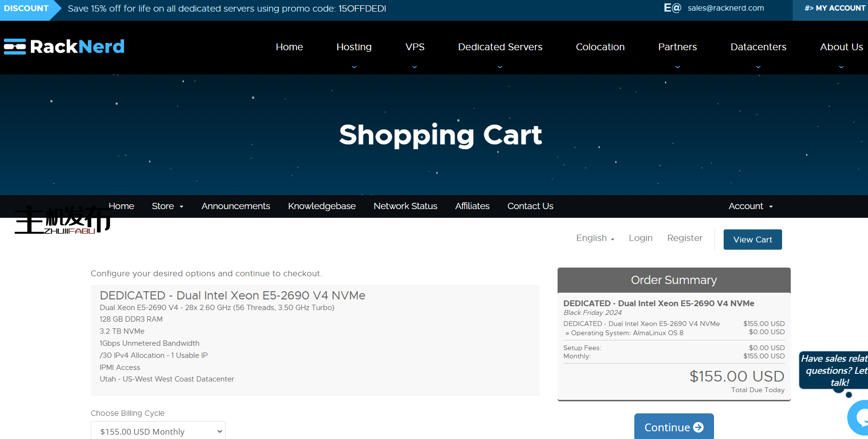Expand the Dedicated Servers submenu
The image size is (868, 439).
click(500, 67)
